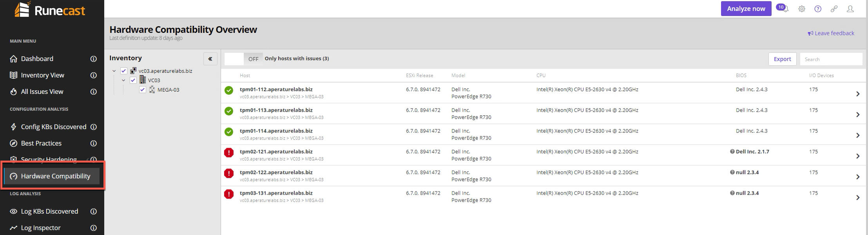
Task: Expand details arrow for tpm02-121 row
Action: [858, 156]
